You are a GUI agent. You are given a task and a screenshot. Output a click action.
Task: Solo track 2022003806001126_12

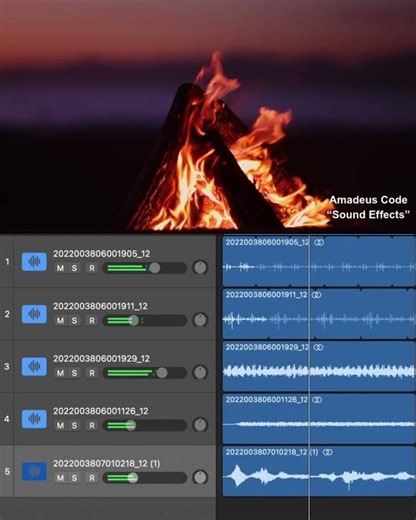[74, 425]
